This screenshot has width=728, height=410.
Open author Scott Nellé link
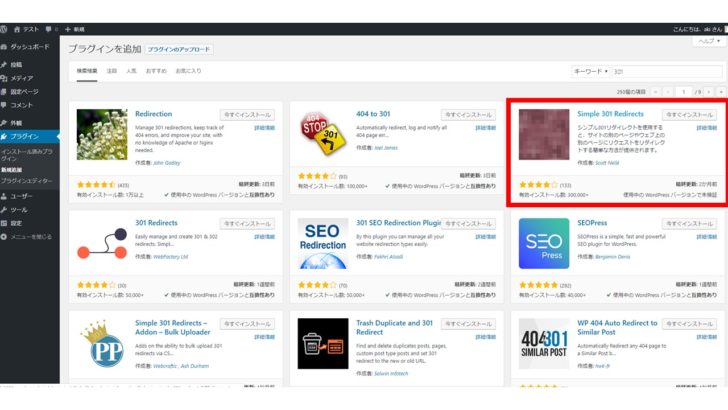click(607, 163)
